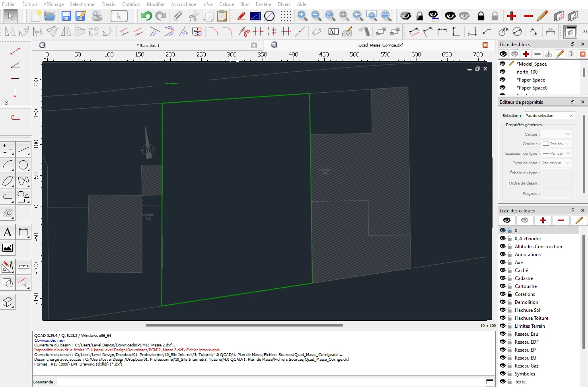Click the horizontal scrollbar under the drawing
The image size is (588, 387).
coord(244,325)
